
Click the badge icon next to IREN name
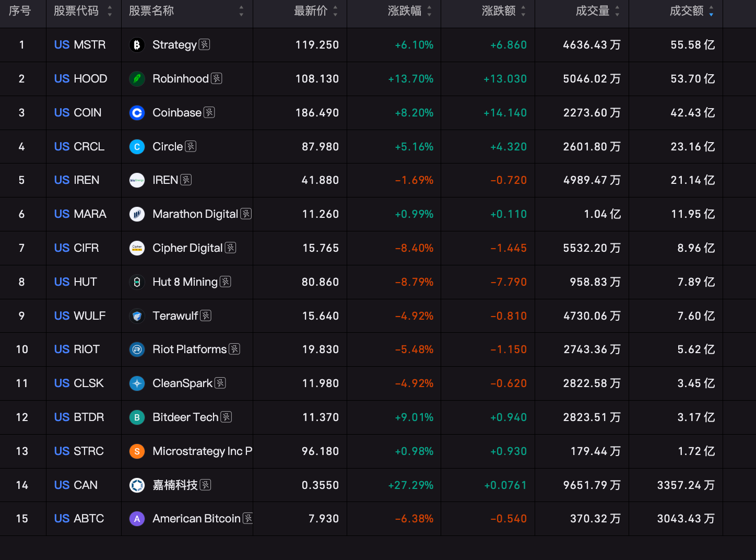(x=186, y=180)
